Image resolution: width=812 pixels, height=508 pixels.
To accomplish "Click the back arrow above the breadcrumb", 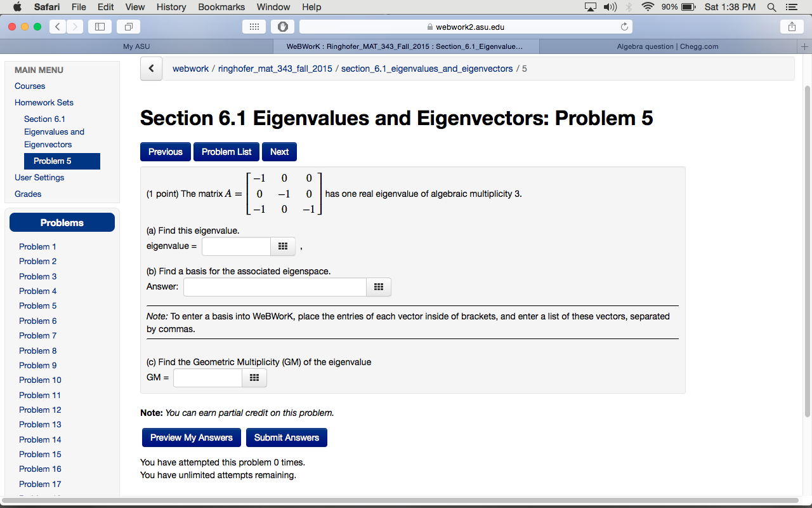I will pyautogui.click(x=150, y=69).
